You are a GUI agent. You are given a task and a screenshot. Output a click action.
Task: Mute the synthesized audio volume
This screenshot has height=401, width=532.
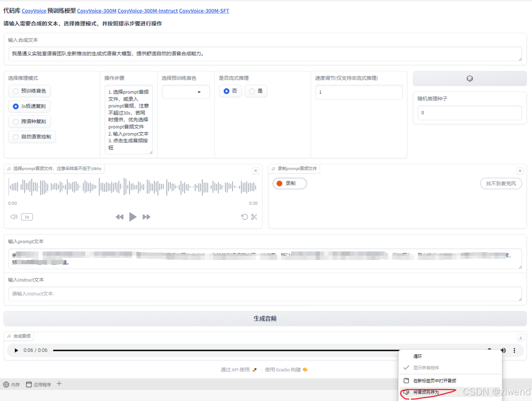503,350
